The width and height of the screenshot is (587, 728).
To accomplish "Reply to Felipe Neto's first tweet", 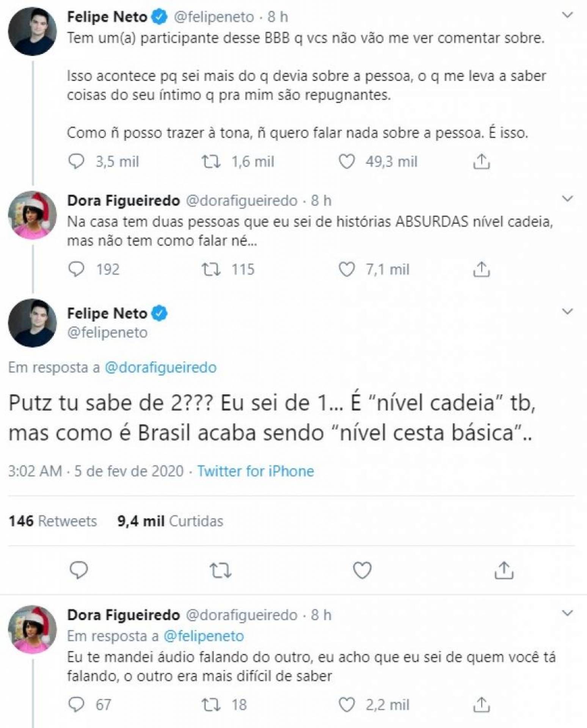I will pyautogui.click(x=76, y=162).
